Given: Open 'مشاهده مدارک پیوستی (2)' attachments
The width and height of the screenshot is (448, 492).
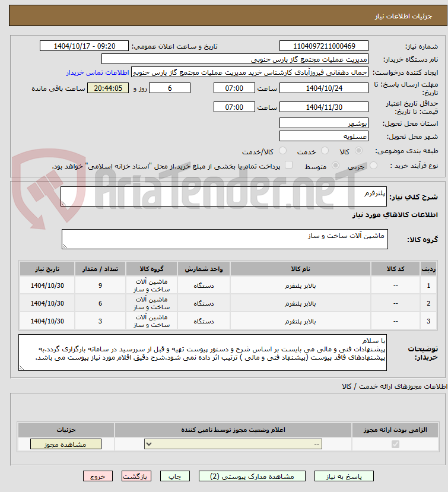Looking at the screenshot, I should [252, 476].
